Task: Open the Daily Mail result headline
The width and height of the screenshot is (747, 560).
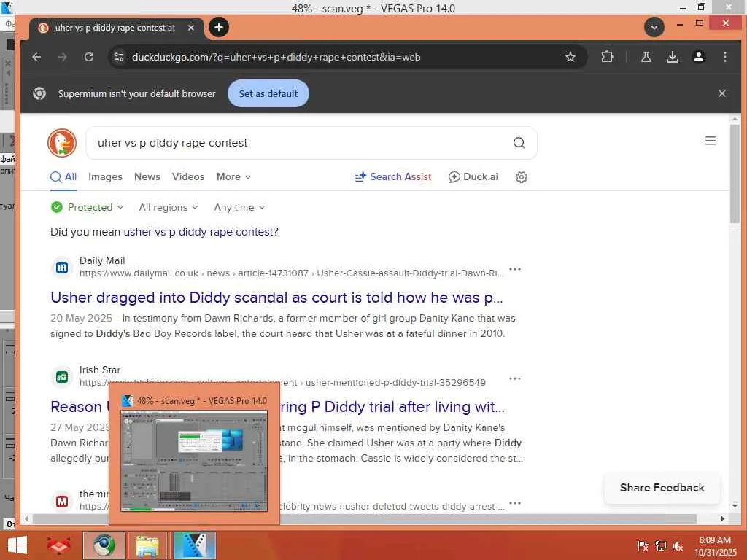Action: (276, 297)
